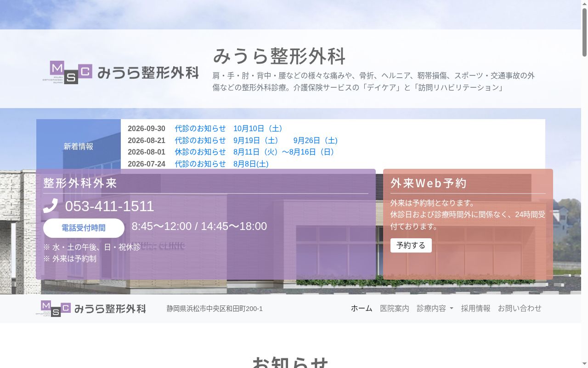Click the phone handset icon
This screenshot has height=368, width=588.
(x=51, y=206)
